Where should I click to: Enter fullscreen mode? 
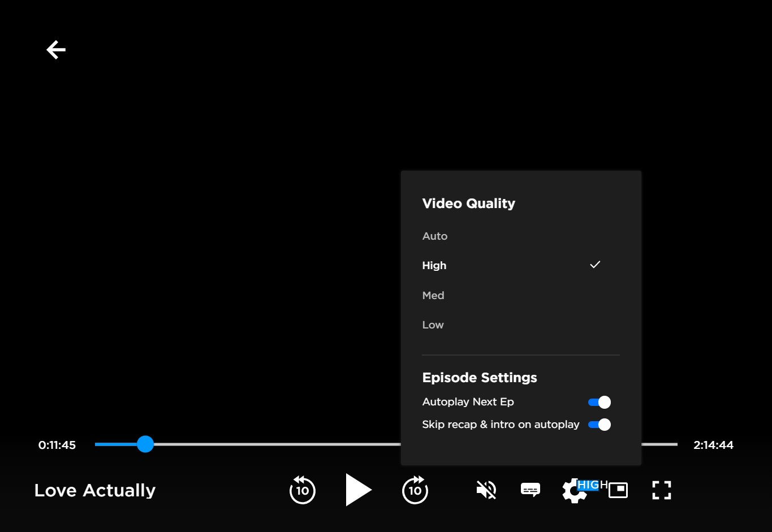(x=662, y=490)
